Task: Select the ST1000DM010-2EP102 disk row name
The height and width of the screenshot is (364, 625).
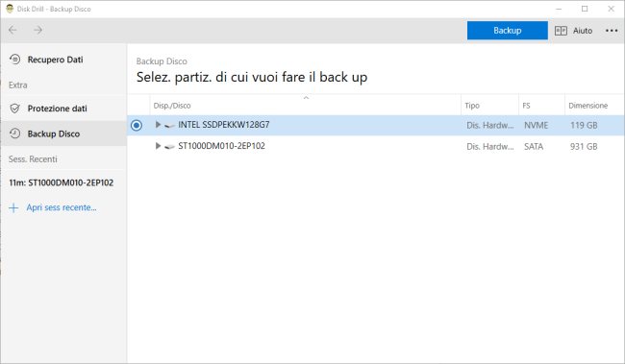Action: 221,146
